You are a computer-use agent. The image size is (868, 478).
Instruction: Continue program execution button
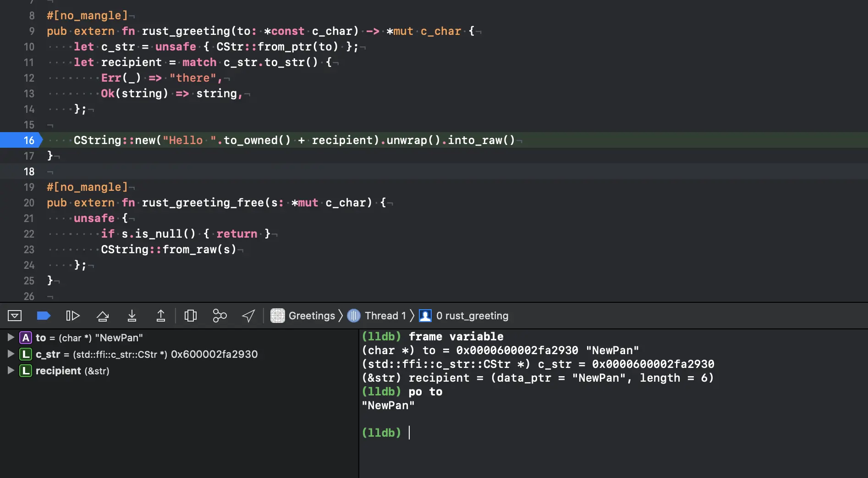(73, 316)
